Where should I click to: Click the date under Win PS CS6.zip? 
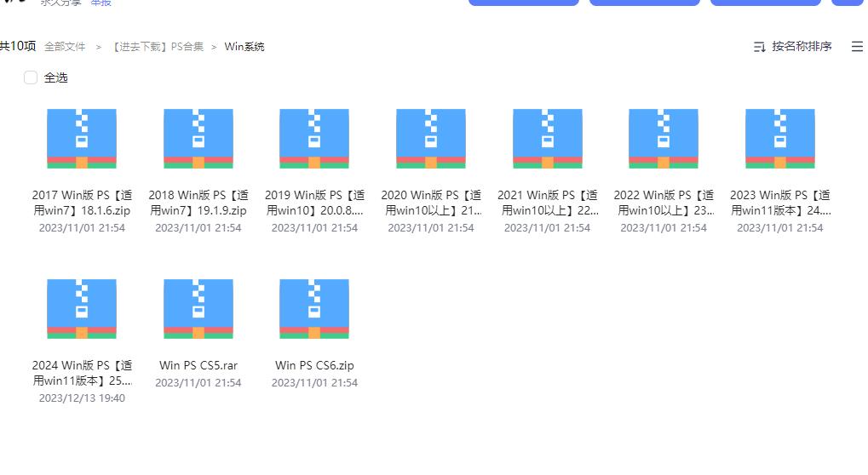314,383
